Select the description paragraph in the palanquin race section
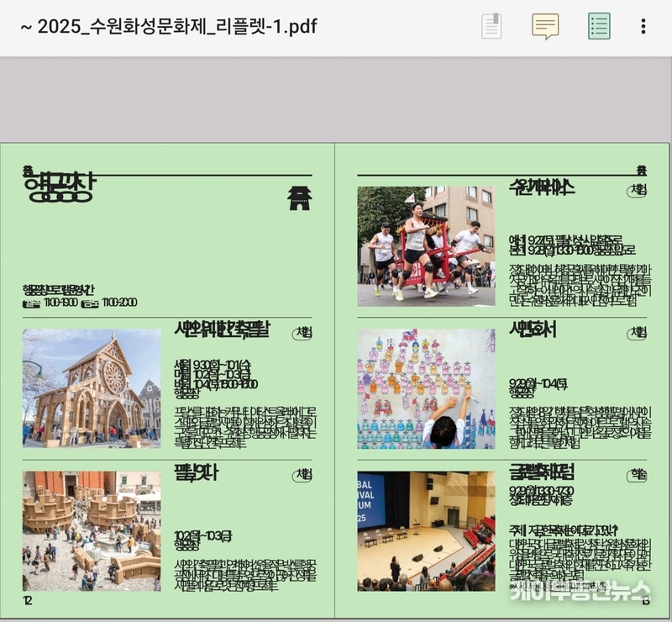Viewport: 672px width, 622px height. tap(580, 285)
